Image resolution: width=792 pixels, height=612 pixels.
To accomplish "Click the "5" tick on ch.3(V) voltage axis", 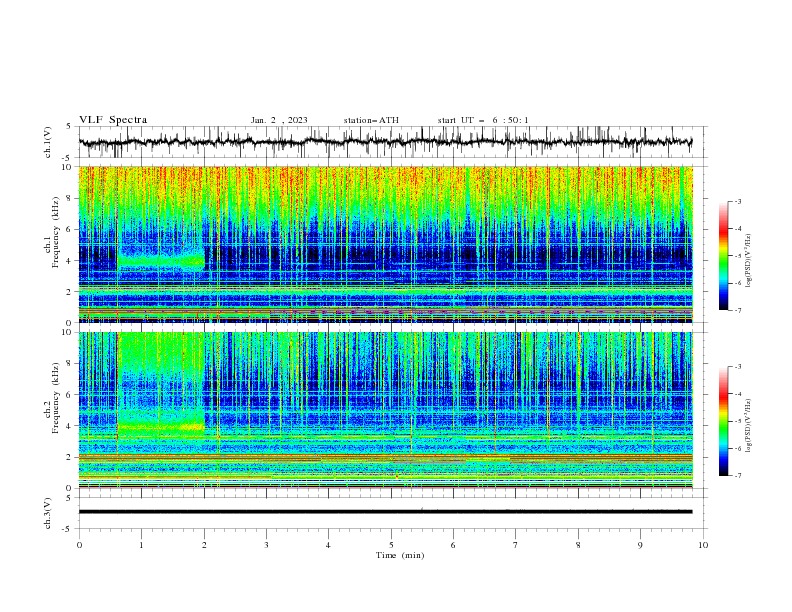I will tap(69, 498).
